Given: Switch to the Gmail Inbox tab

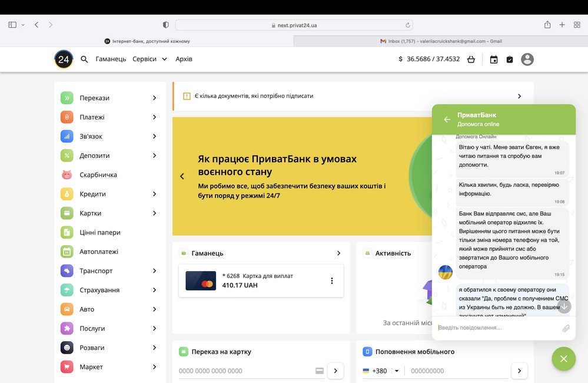Looking at the screenshot, I should [441, 41].
